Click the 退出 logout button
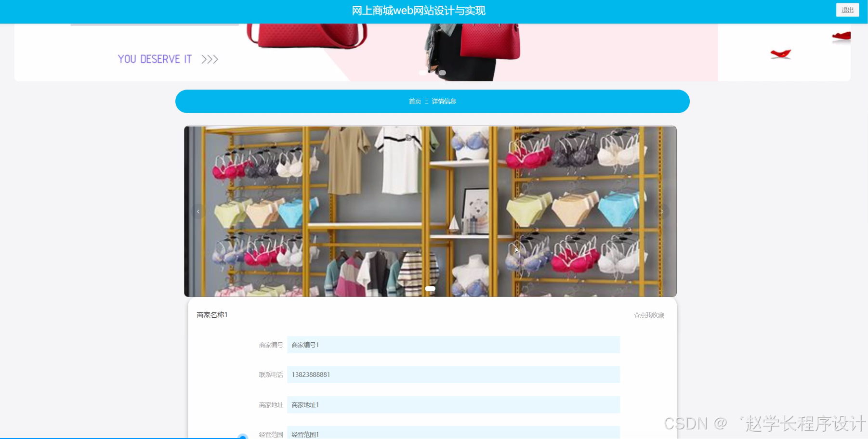Image resolution: width=868 pixels, height=439 pixels. click(847, 10)
